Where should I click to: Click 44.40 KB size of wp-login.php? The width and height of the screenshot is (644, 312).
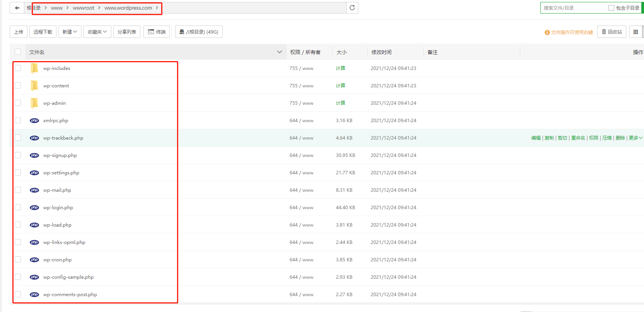tap(346, 207)
